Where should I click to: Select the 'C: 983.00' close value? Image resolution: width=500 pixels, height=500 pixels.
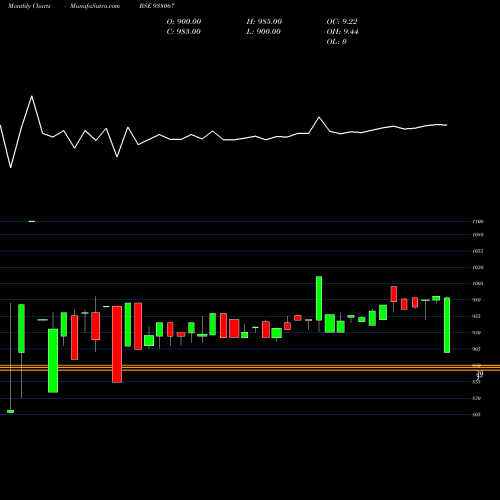pos(184,32)
